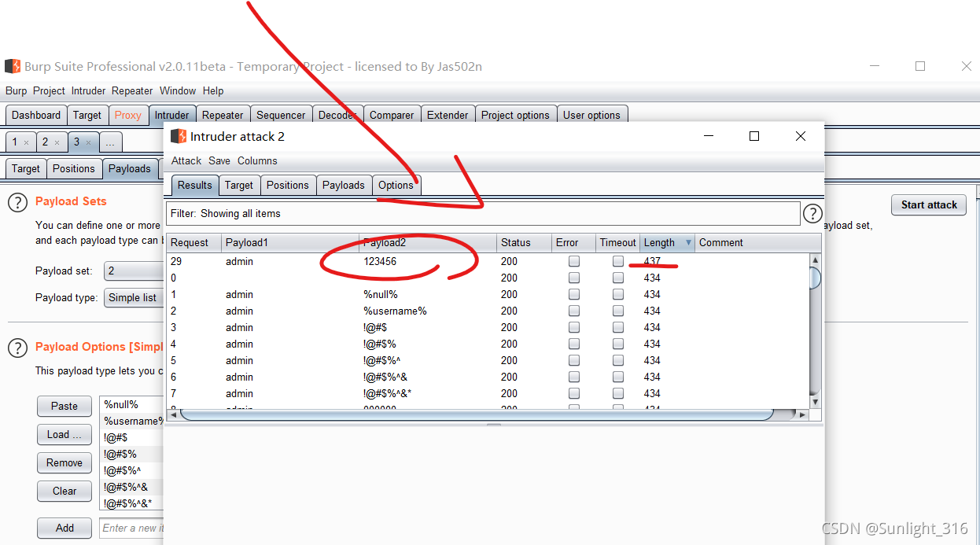Click the results table vertical scrollbar thumb
Screen dimensions: 980x545
(x=815, y=278)
